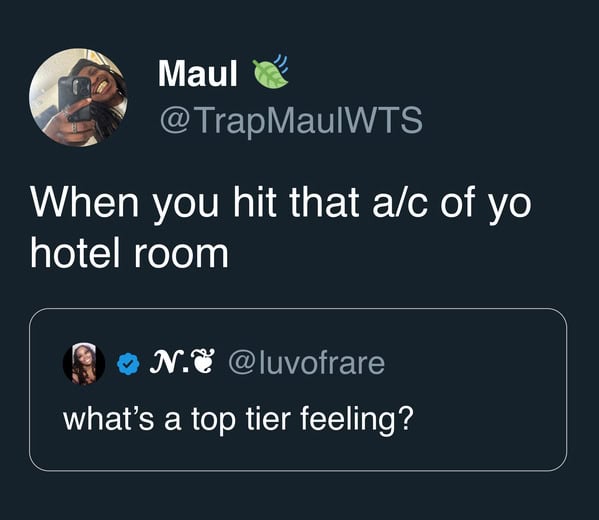The height and width of the screenshot is (520, 599).
Task: Click the "hotel room" text line
Action: tap(130, 253)
